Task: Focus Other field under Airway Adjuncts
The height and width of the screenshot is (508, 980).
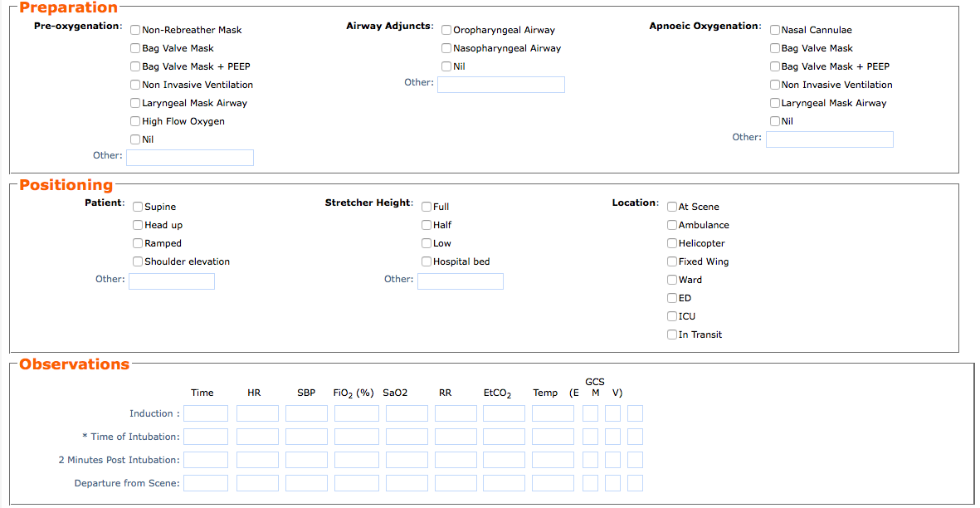Action: [501, 85]
